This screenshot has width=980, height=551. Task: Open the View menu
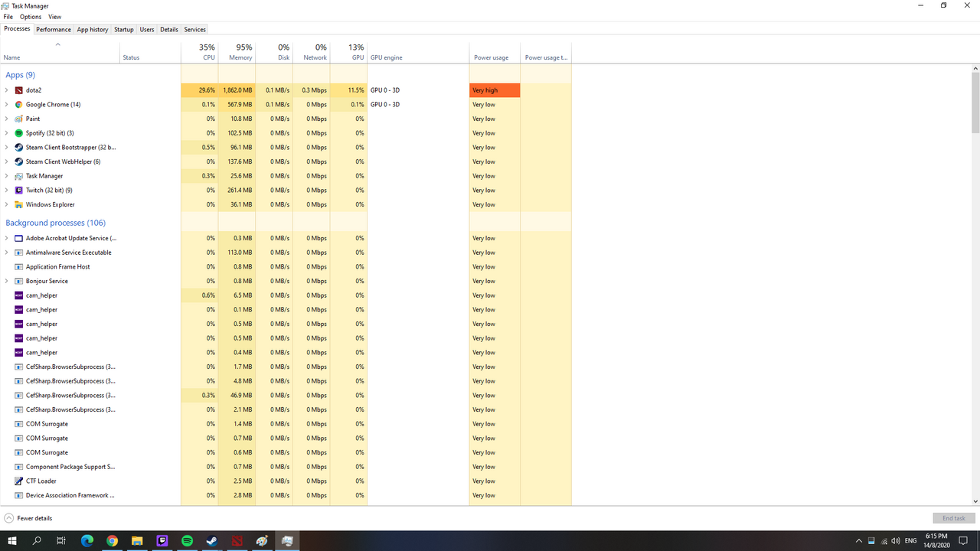(54, 17)
